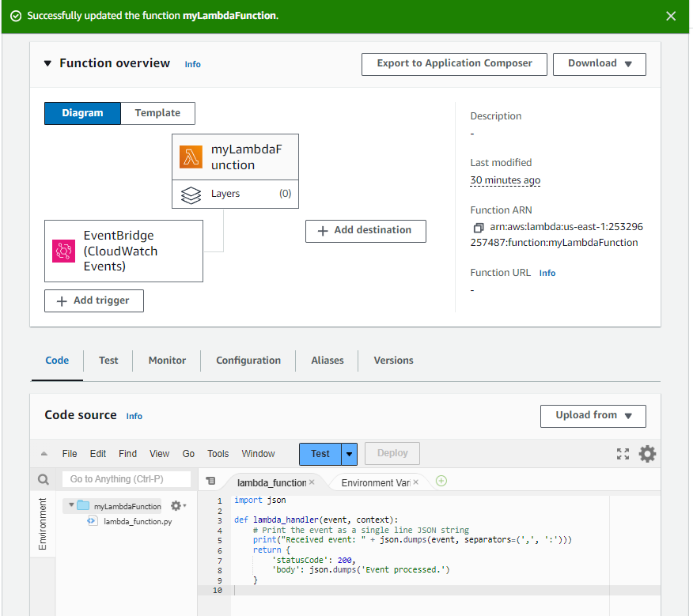Select the EventBridge trigger icon
Image resolution: width=693 pixels, height=616 pixels.
point(63,251)
